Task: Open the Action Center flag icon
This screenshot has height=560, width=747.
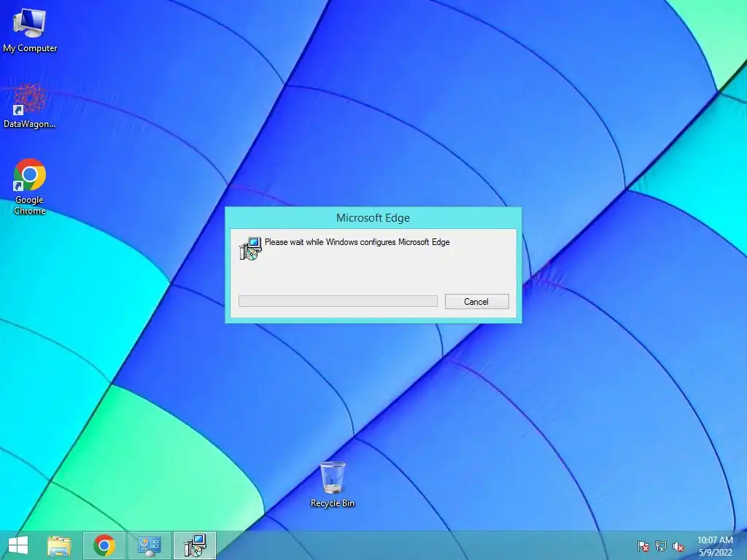Action: click(x=643, y=546)
